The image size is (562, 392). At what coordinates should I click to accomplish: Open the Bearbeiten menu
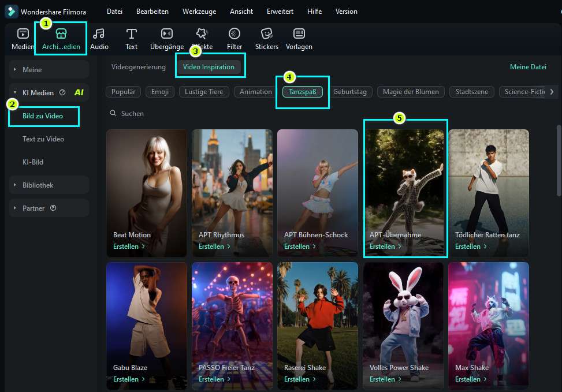[x=152, y=12]
